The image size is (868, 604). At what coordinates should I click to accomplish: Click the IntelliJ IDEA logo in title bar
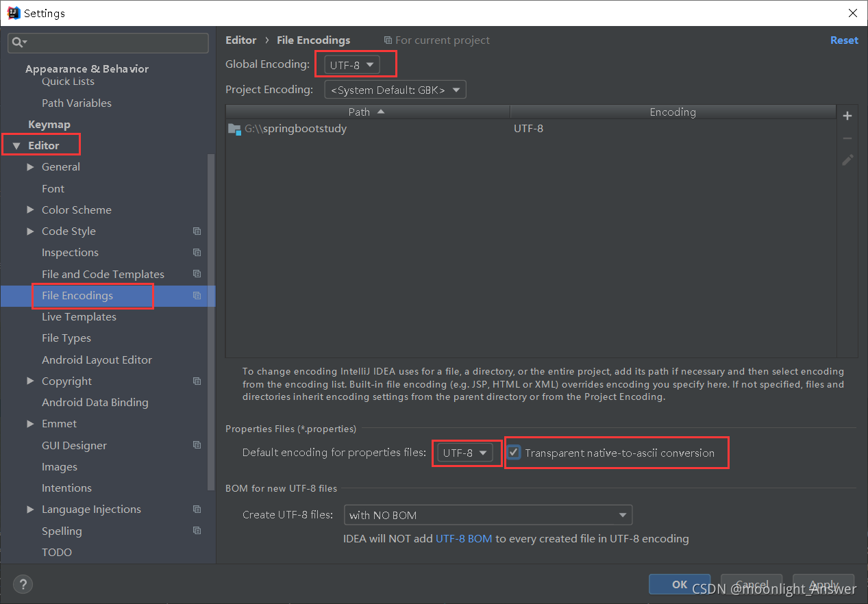point(13,13)
